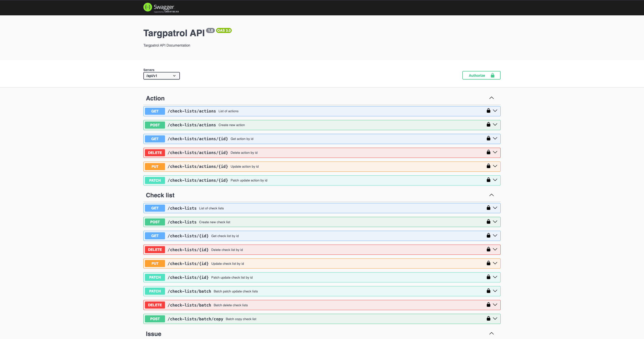Click the Check list section label

[x=160, y=195]
